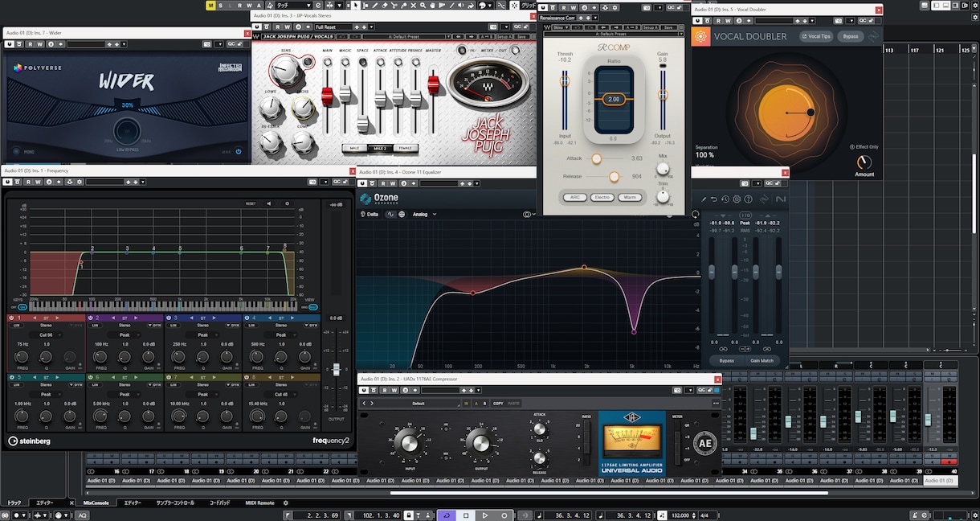Select Warm character in Renaissance Comp
Screen dimensions: 980x521
click(x=630, y=197)
